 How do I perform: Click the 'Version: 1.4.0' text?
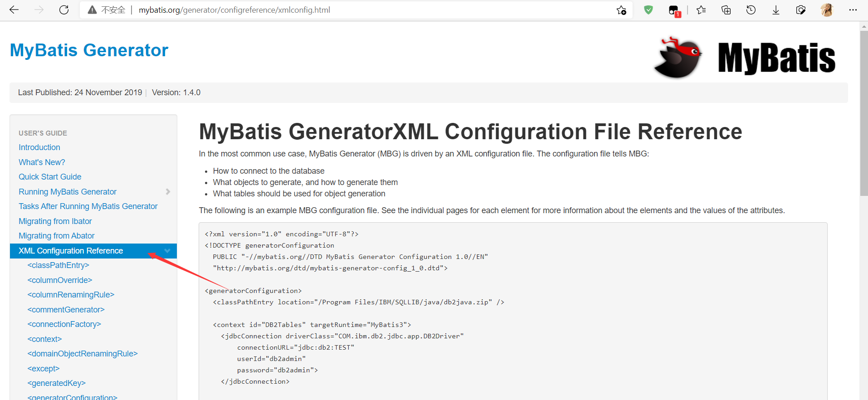coord(176,93)
